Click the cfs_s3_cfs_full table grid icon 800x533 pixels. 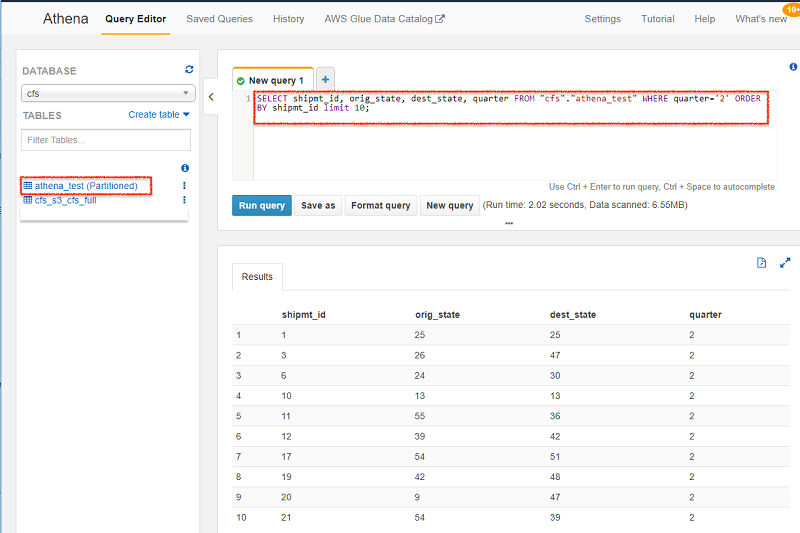[x=28, y=200]
